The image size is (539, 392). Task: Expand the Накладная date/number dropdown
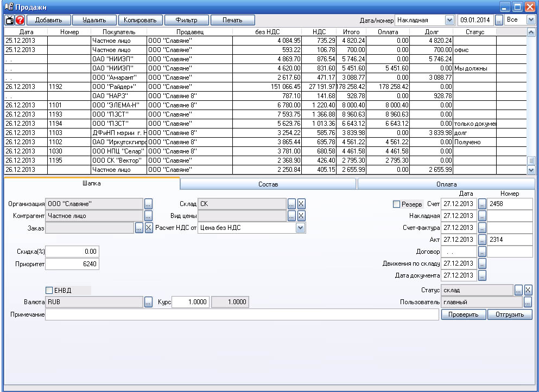(449, 20)
